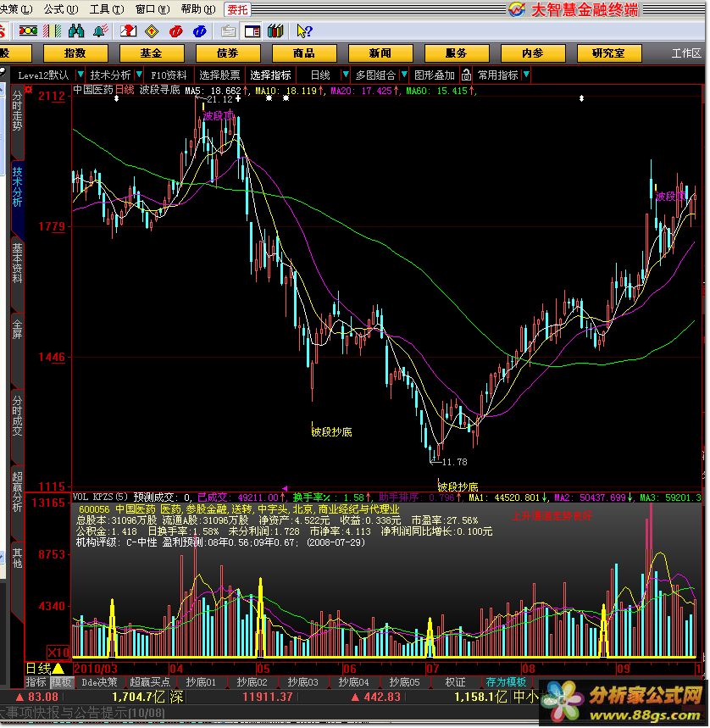Click the grayed clipboard toolbar icon
This screenshot has height=728, width=710.
click(x=228, y=31)
